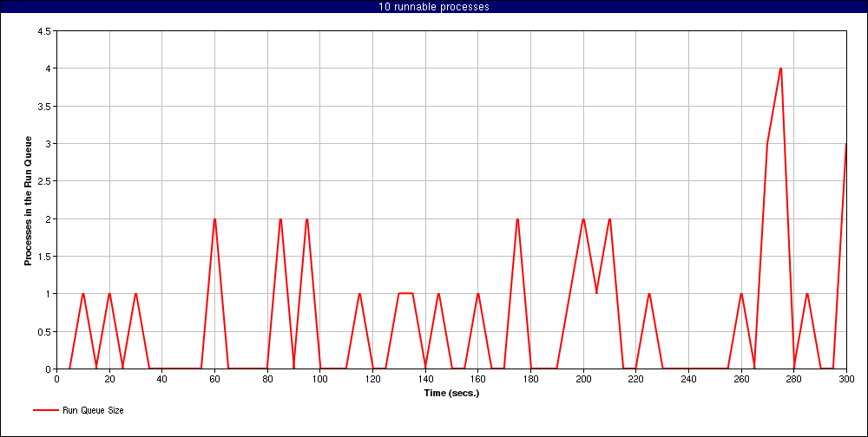This screenshot has width=868, height=437.
Task: Click the "2" vertical axis tick label
Action: tap(48, 218)
